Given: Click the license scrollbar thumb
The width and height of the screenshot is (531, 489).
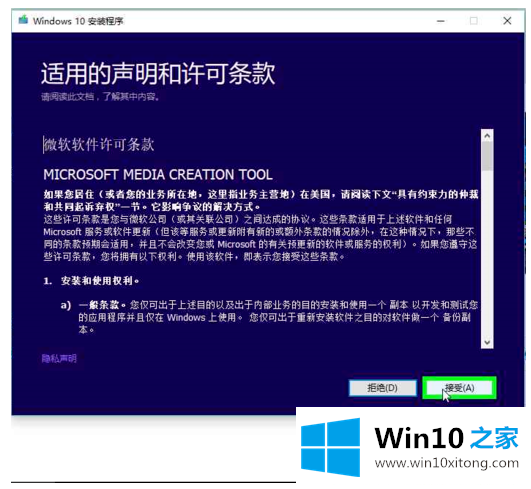Looking at the screenshot, I should click(x=487, y=156).
